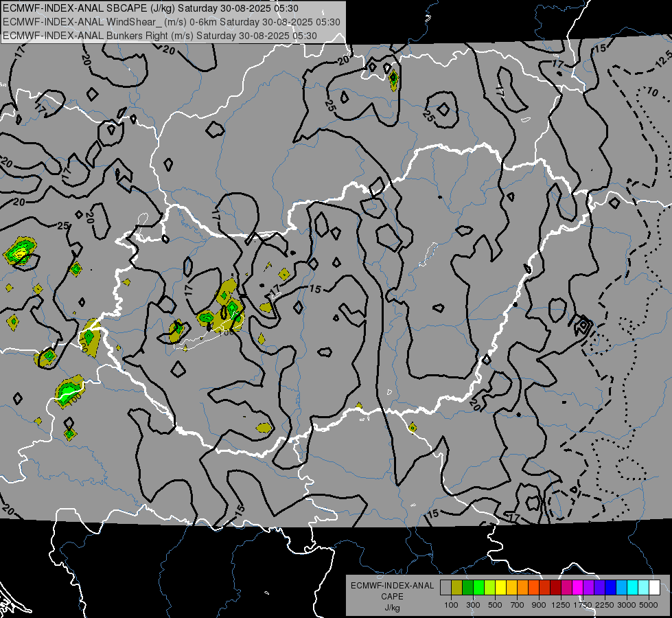Screen dimensions: 672x618
Task: Select the pure yellow legend swatch
Action: [x=500, y=587]
